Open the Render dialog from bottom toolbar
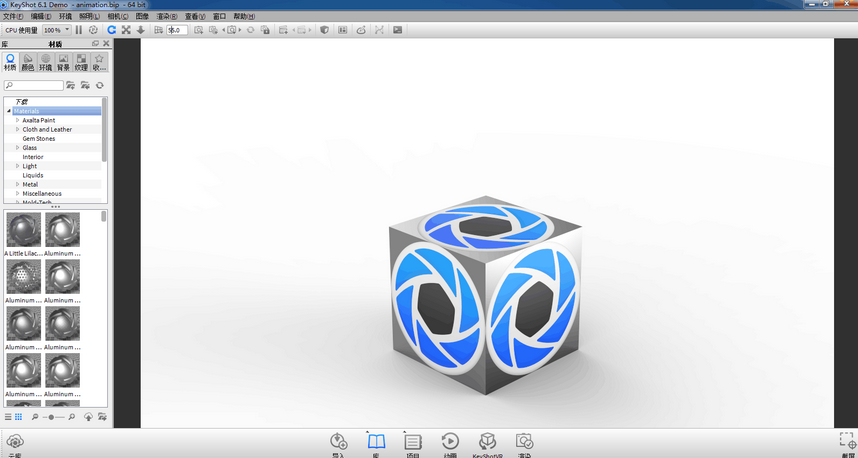This screenshot has height=458, width=858. [524, 441]
